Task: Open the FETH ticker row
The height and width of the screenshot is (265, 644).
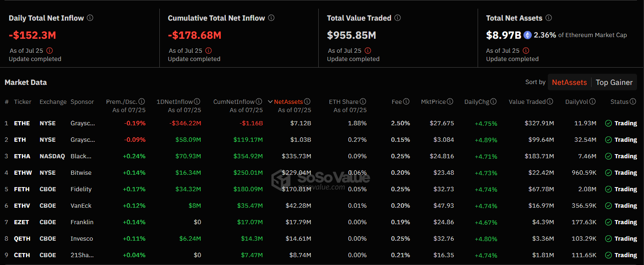Action: (x=322, y=189)
